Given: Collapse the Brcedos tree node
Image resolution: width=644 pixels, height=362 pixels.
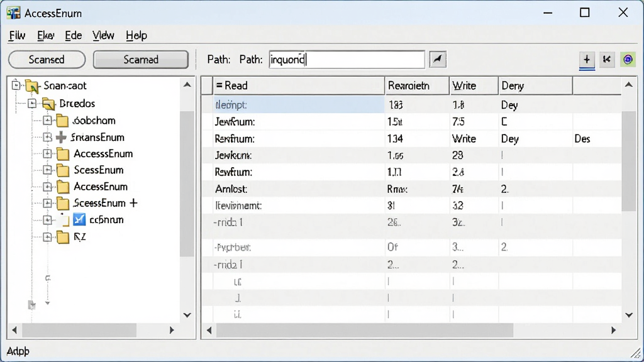Looking at the screenshot, I should coord(31,103).
